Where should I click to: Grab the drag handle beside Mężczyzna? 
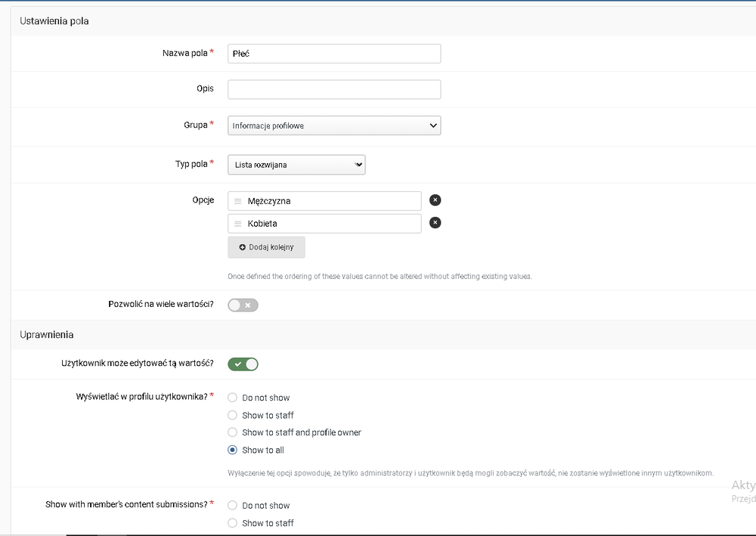pyautogui.click(x=237, y=201)
